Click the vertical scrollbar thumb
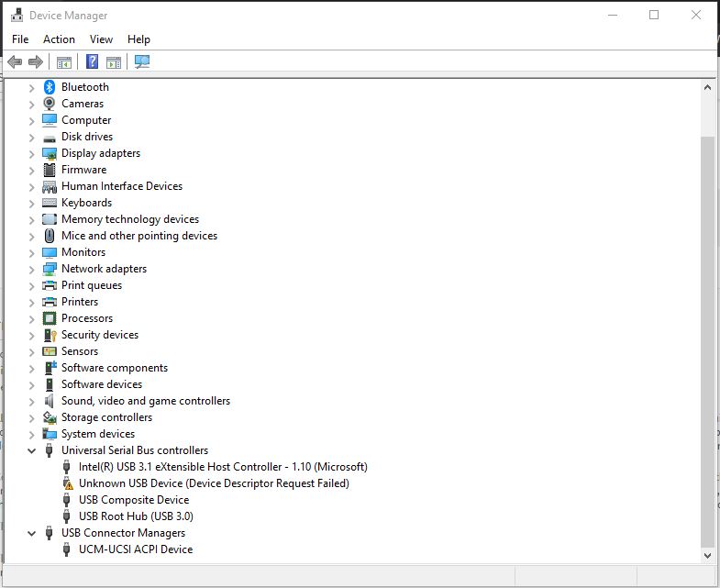Screen dimensions: 720x588 click(x=707, y=342)
